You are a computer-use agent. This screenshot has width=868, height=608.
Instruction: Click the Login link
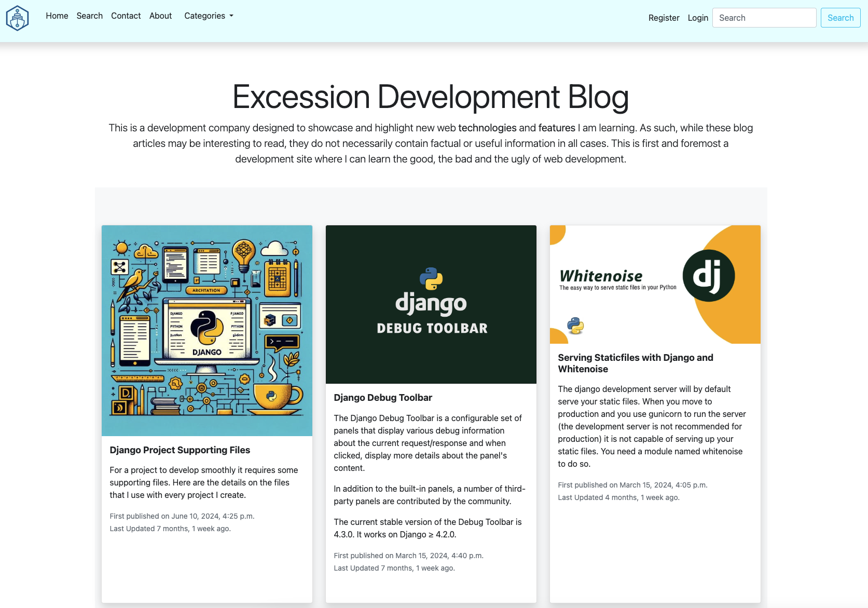click(x=698, y=18)
